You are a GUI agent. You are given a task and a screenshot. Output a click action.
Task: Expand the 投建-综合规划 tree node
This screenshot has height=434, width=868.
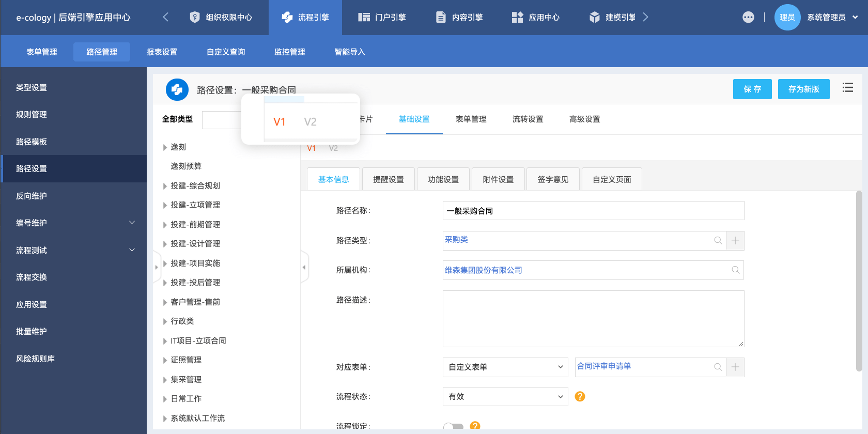(165, 186)
